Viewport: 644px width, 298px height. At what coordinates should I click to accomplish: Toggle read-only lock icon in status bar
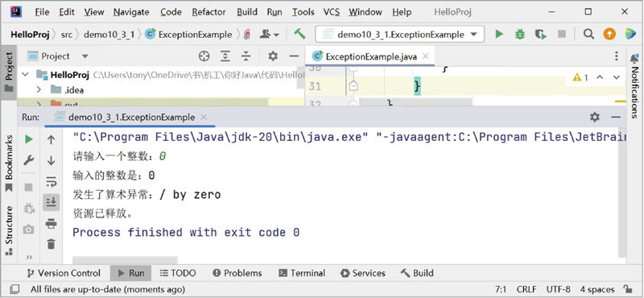pos(627,289)
